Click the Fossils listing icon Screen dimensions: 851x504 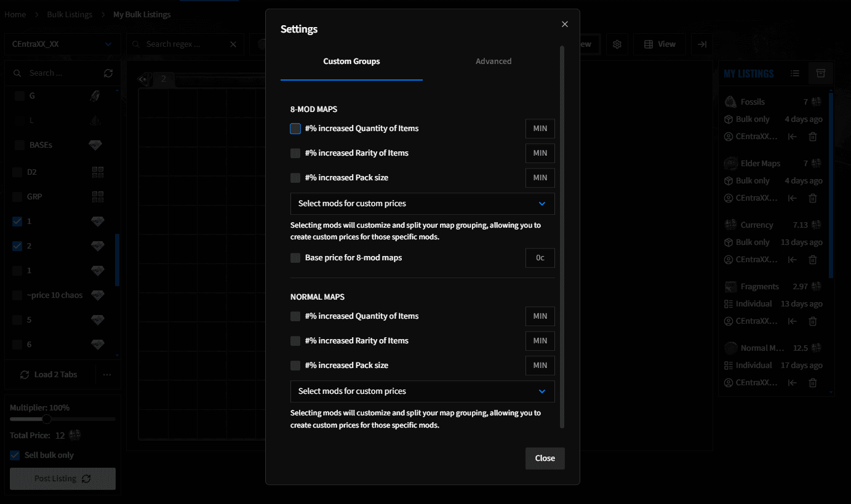coord(730,102)
